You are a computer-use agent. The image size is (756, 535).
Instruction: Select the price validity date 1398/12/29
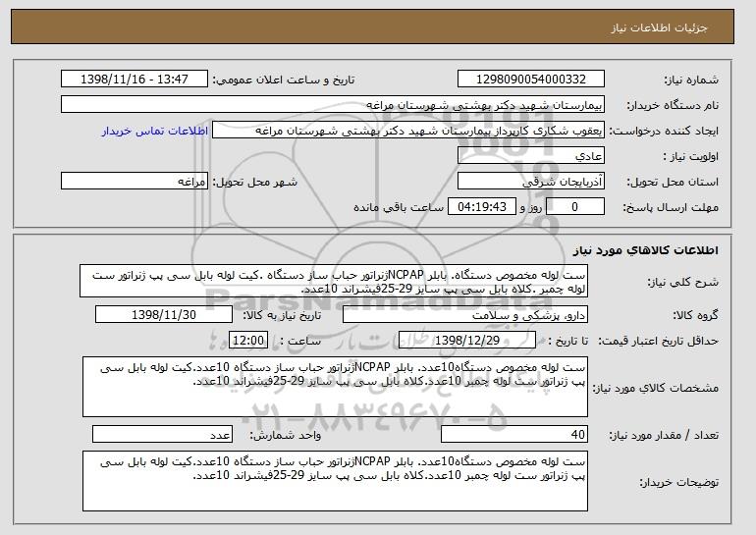(x=467, y=341)
